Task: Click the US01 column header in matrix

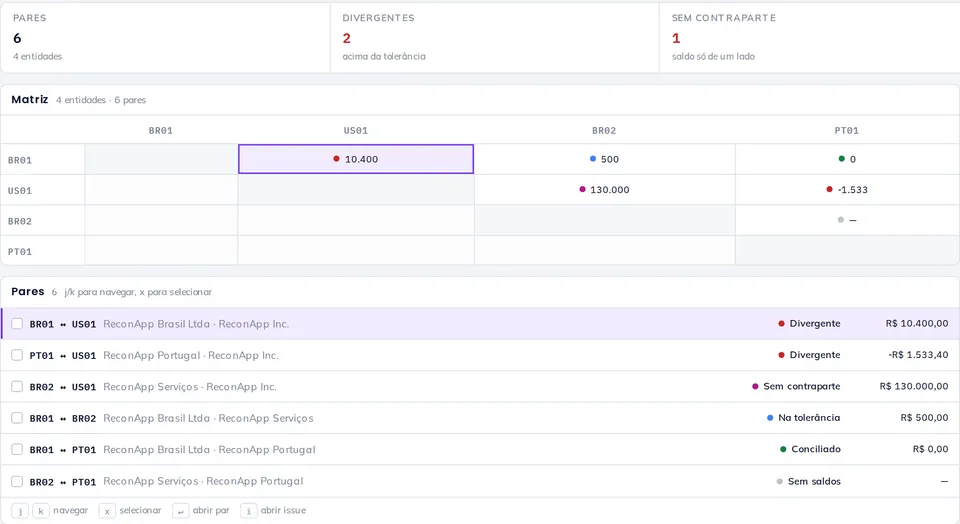Action: tap(356, 130)
